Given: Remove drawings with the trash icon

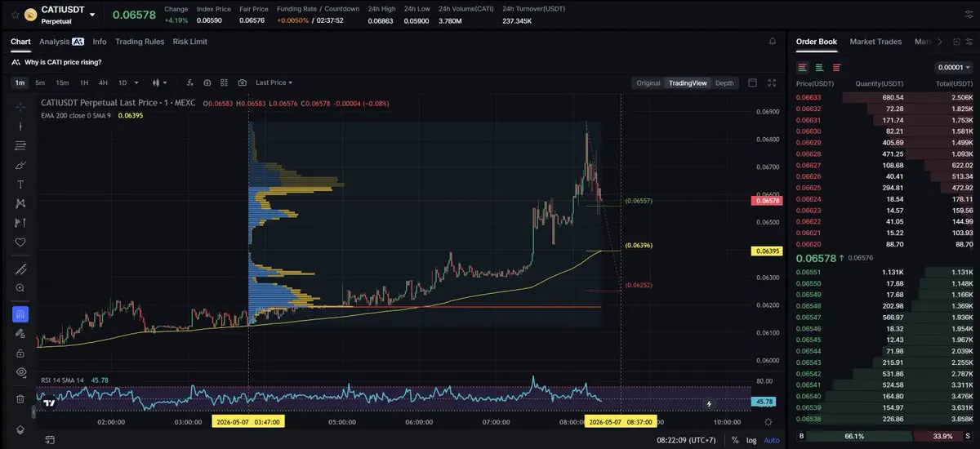Looking at the screenshot, I should 20,399.
